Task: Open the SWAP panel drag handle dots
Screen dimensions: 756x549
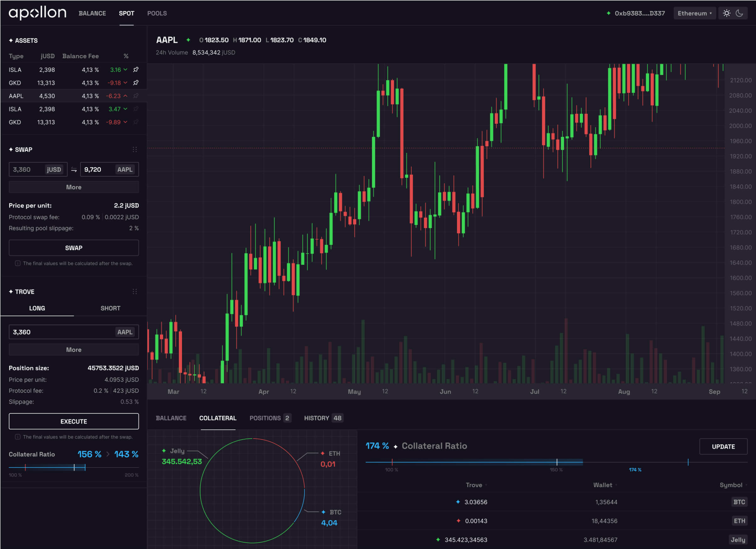Action: [x=135, y=149]
